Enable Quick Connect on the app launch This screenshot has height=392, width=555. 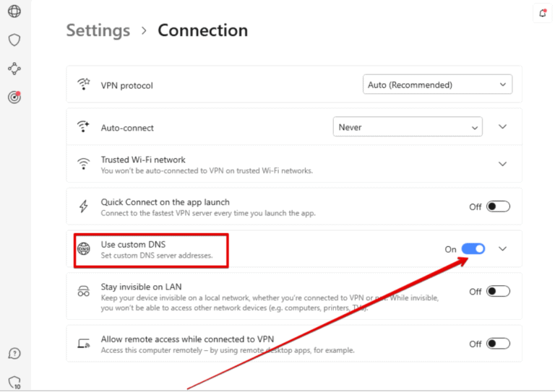pyautogui.click(x=498, y=206)
